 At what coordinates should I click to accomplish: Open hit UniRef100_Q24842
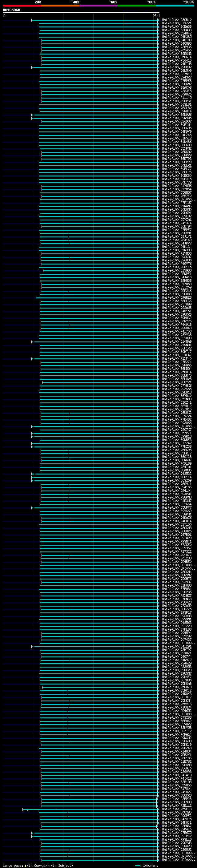(177, 33)
